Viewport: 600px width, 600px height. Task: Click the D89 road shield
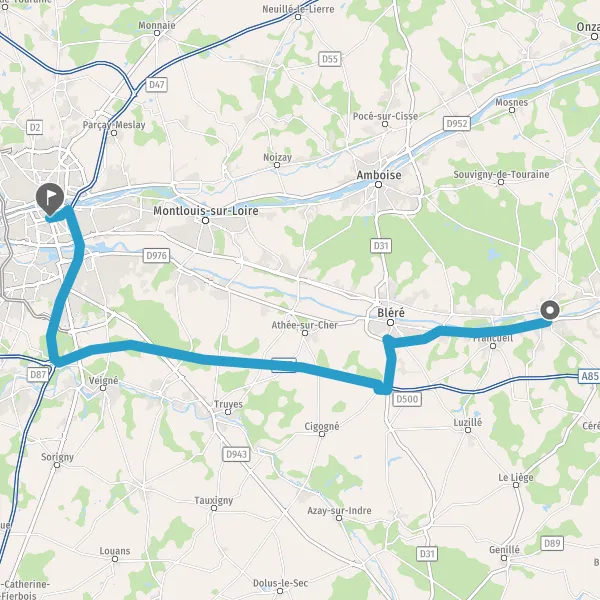552,543
